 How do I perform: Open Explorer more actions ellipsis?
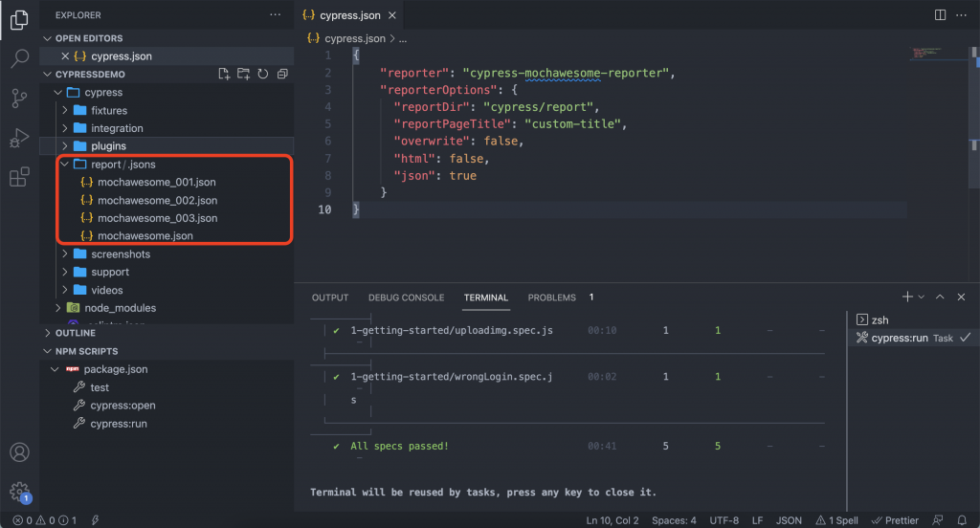(x=275, y=14)
